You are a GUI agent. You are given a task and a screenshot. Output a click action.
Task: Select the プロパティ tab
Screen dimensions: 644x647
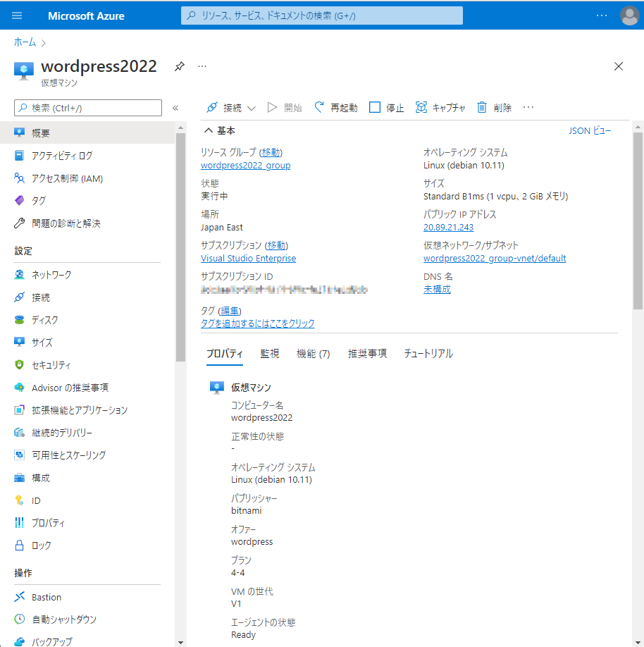tap(225, 354)
